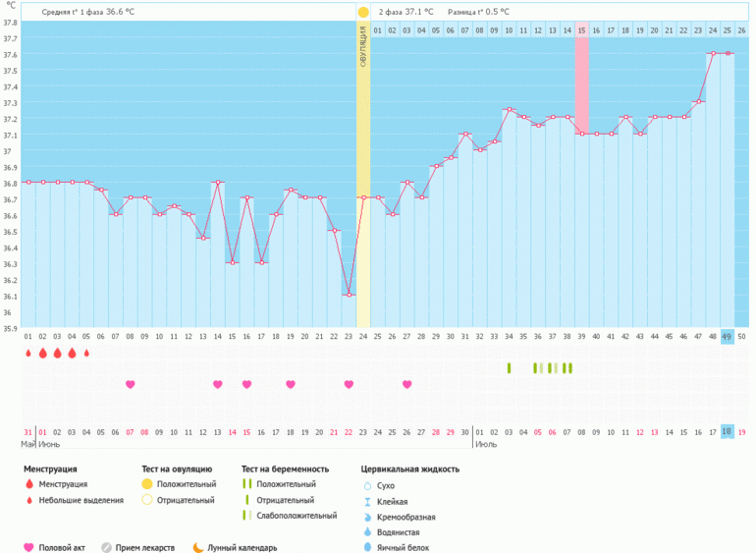Click the Кремообразная fluid icon
Viewport: 756px width, 553px height.
tap(367, 517)
